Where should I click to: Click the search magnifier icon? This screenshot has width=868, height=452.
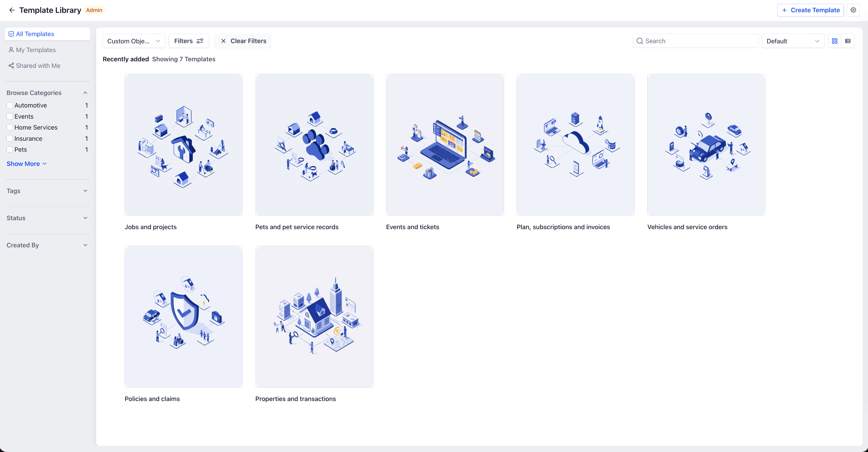click(639, 41)
